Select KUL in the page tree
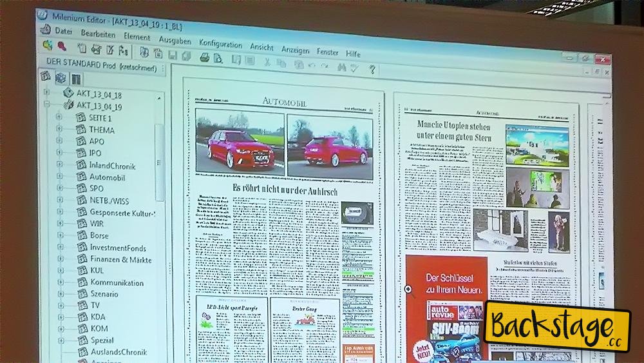 coord(97,271)
